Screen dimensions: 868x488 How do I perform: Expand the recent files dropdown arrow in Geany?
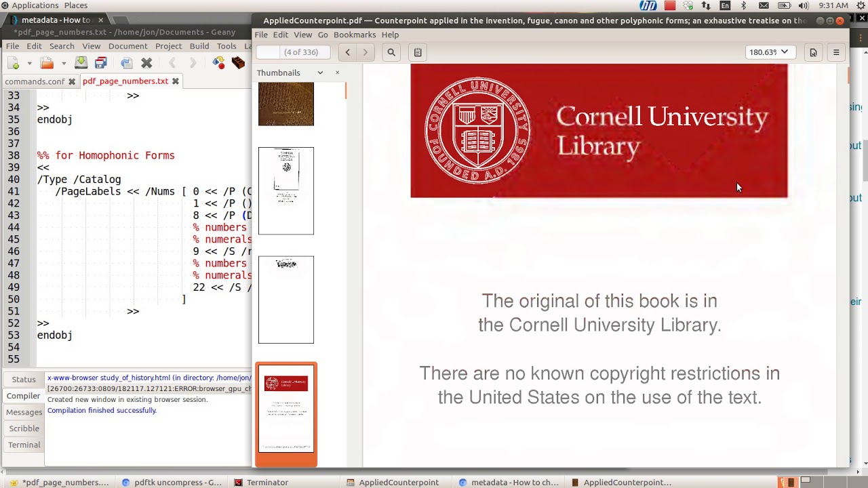pos(63,63)
